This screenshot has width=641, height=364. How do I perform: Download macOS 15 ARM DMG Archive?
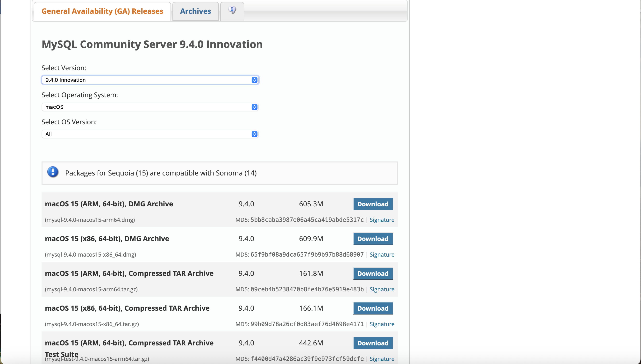pos(373,204)
